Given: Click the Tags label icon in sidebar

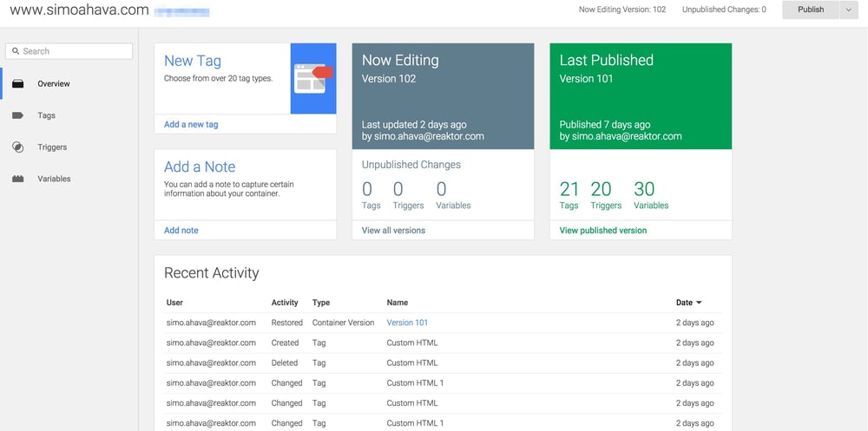Looking at the screenshot, I should tap(17, 115).
